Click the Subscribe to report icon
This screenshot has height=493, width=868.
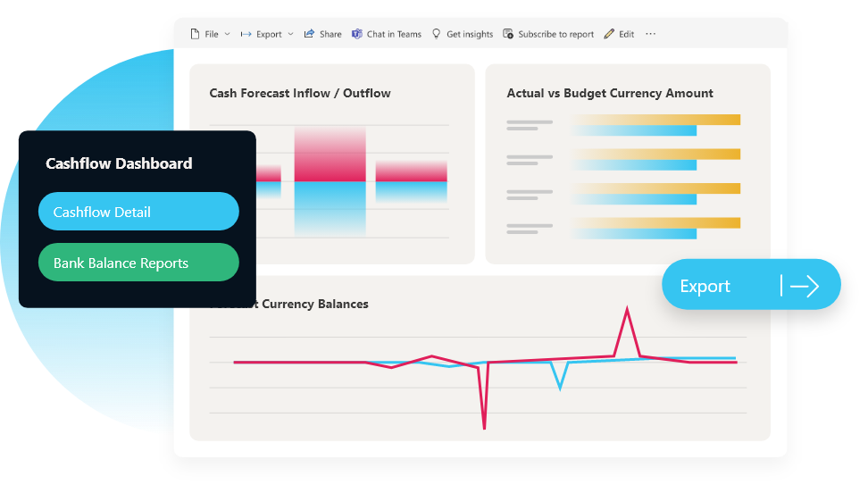pos(508,34)
